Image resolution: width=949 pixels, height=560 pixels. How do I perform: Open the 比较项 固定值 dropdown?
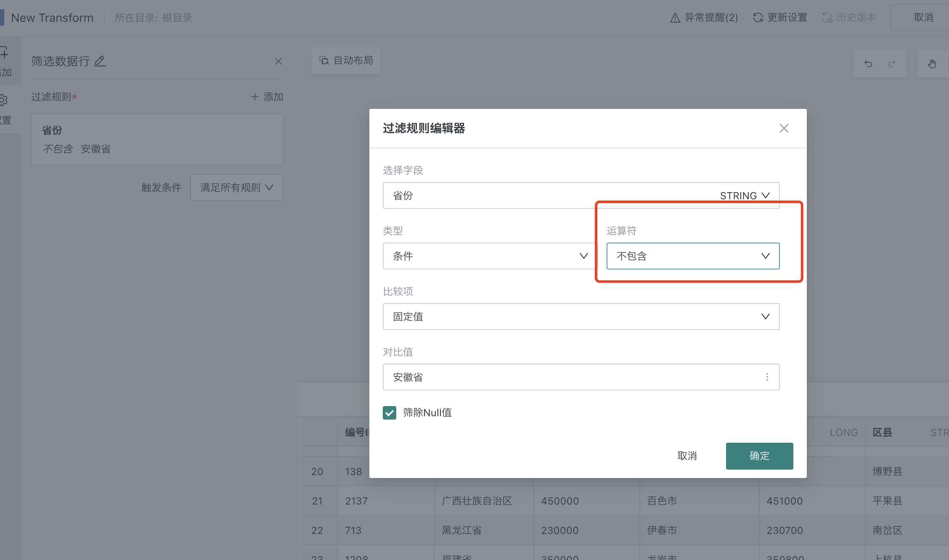coord(581,317)
